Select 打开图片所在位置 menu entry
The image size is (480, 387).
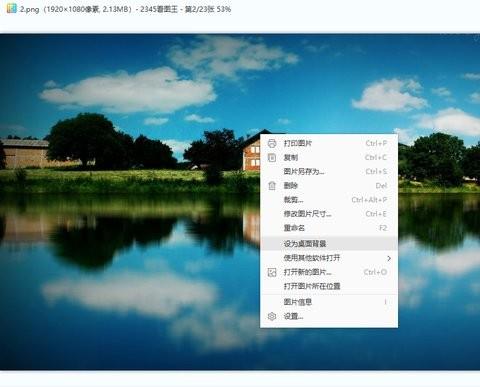[x=329, y=286]
